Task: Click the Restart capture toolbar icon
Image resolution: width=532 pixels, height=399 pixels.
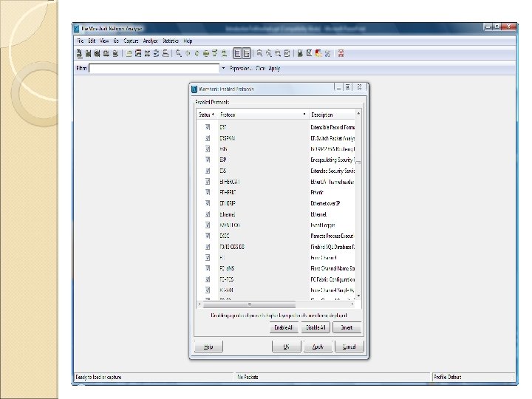Action: [x=115, y=54]
